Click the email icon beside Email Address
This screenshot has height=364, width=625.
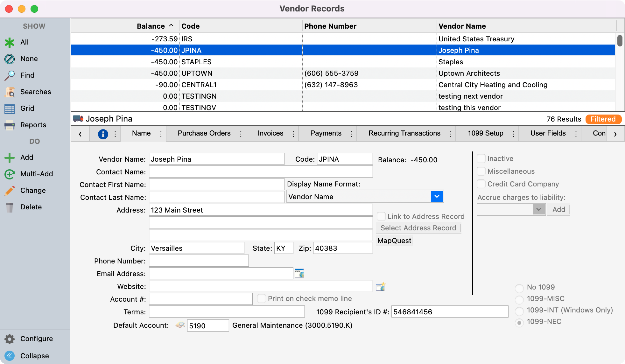coord(299,273)
